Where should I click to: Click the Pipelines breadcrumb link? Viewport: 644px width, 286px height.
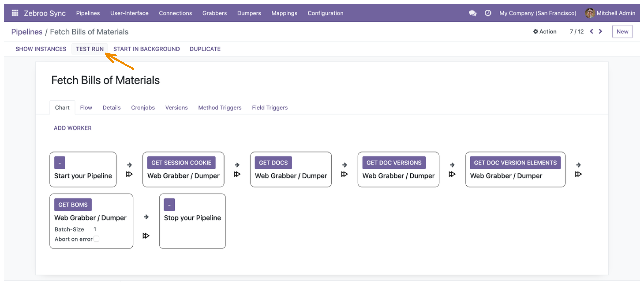(x=27, y=32)
